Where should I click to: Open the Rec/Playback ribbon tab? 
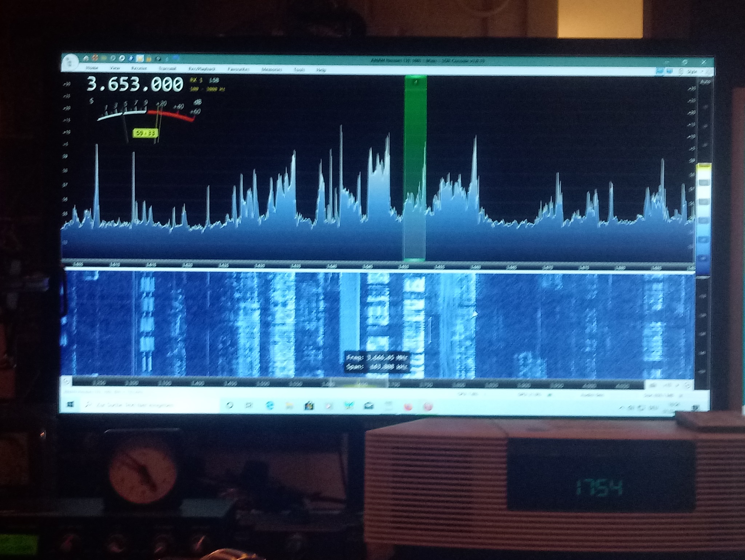point(202,69)
